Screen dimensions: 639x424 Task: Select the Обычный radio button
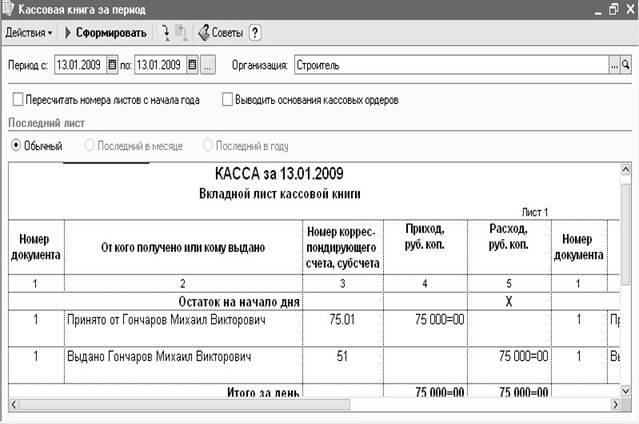pos(16,145)
